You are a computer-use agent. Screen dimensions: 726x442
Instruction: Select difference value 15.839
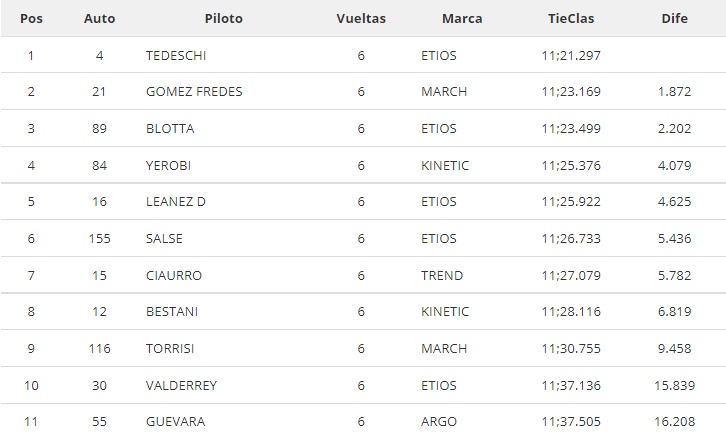pyautogui.click(x=674, y=386)
